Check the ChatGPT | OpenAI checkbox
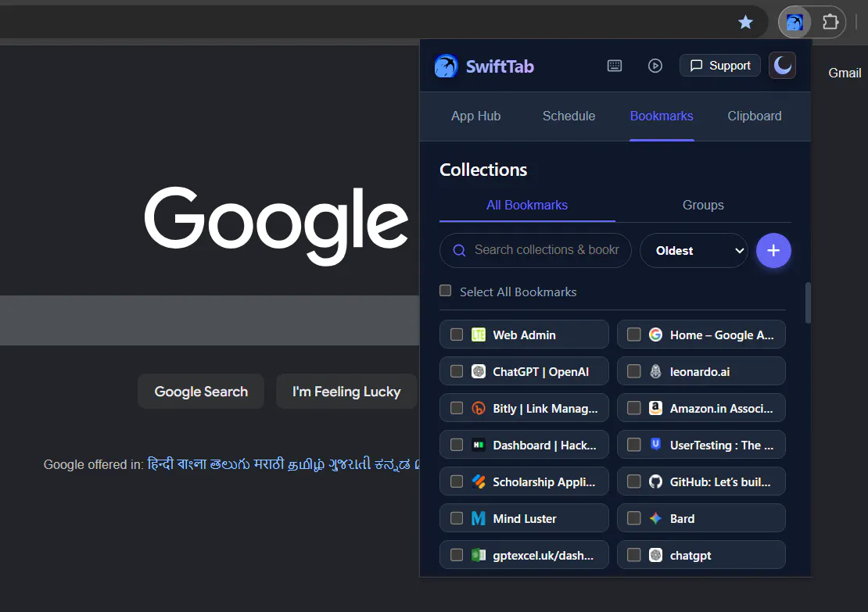The image size is (868, 612). tap(456, 371)
